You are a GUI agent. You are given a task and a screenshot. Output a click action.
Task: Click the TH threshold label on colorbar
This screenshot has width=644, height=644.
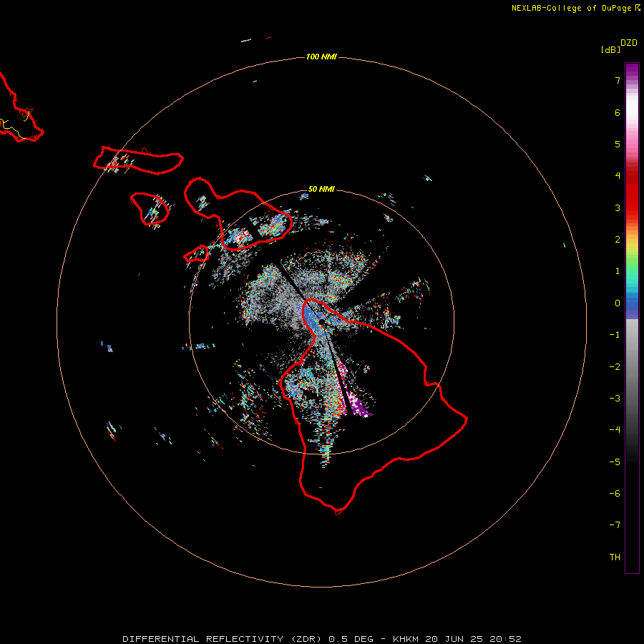pos(615,557)
